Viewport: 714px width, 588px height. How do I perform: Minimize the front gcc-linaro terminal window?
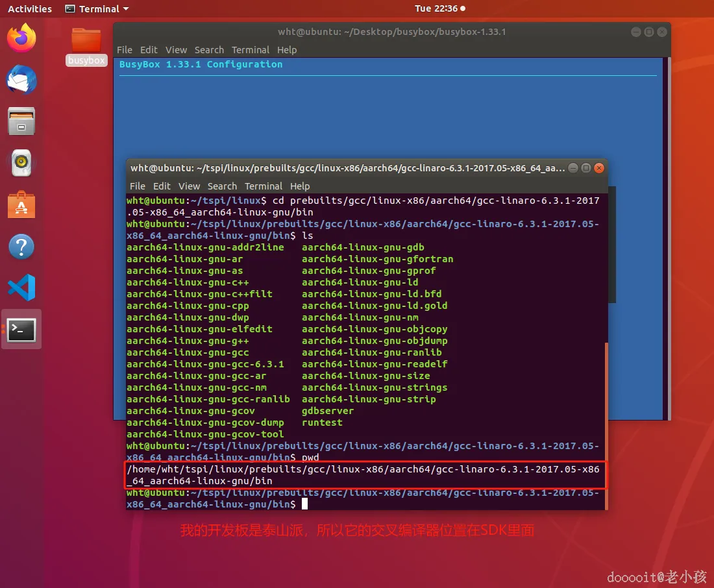pos(573,168)
